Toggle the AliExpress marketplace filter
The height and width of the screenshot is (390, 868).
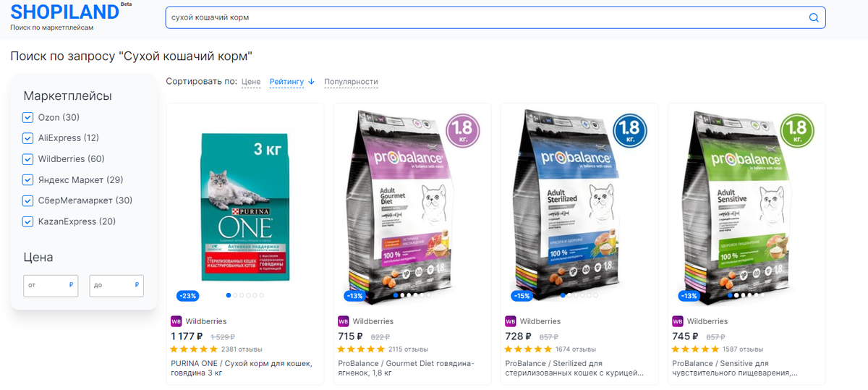(x=28, y=138)
